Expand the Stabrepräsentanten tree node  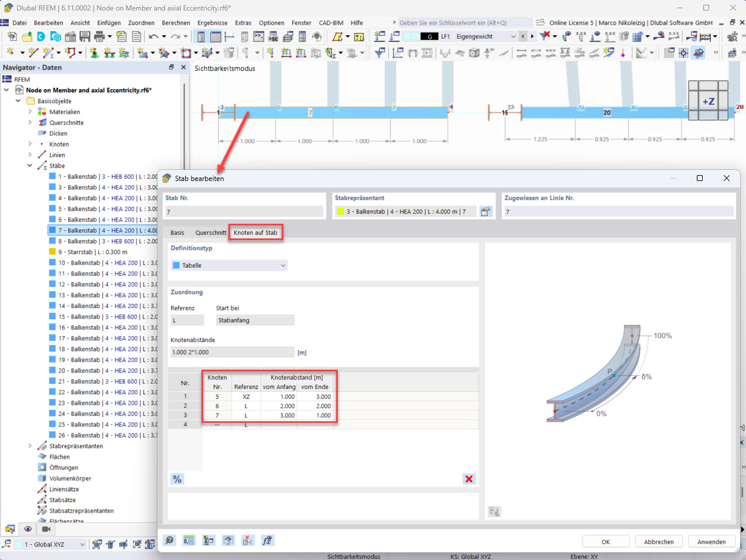30,446
